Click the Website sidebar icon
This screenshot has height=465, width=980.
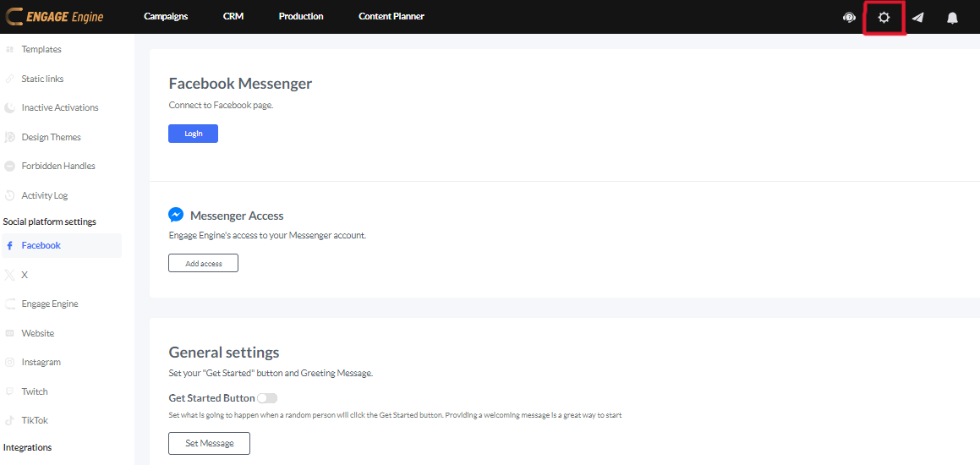[9, 333]
